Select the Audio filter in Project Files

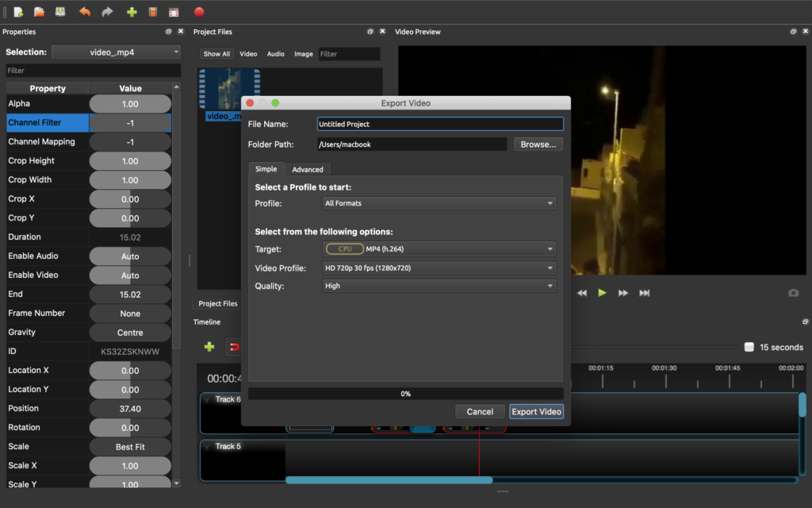(275, 54)
